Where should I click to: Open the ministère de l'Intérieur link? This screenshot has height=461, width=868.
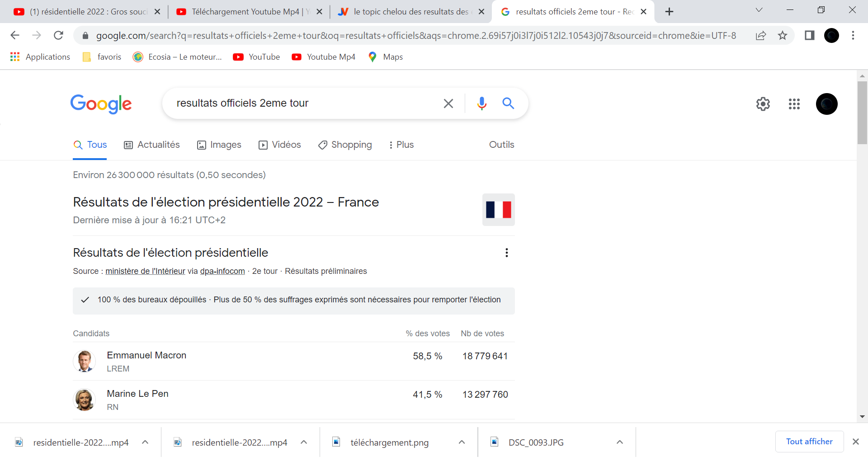[145, 271]
